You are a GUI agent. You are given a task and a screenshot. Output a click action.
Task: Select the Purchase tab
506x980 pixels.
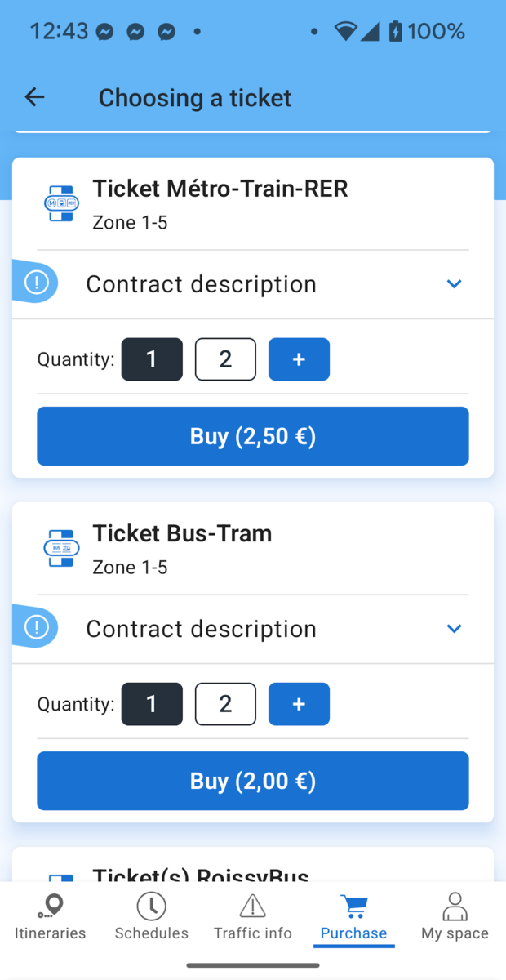tap(353, 917)
